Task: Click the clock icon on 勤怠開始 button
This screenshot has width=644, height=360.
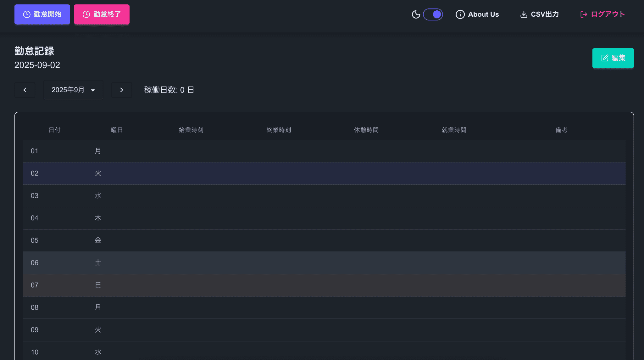Action: point(26,14)
